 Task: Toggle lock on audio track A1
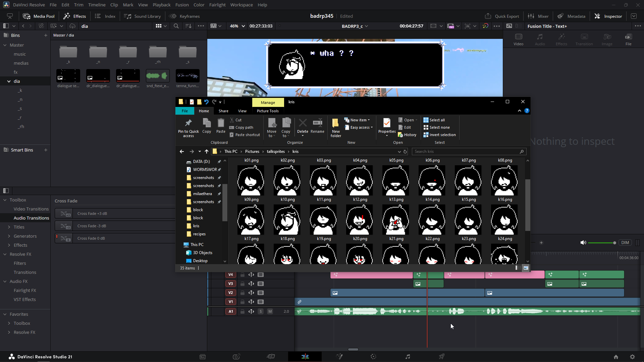[242, 312]
